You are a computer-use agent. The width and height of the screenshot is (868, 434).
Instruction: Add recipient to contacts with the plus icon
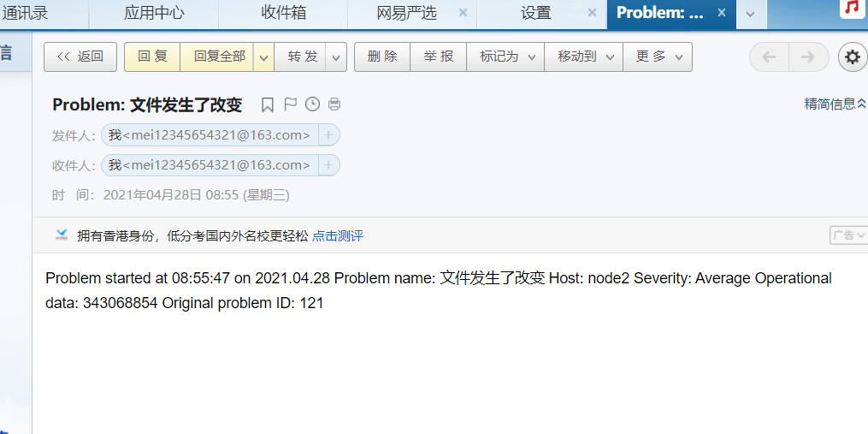[328, 164]
